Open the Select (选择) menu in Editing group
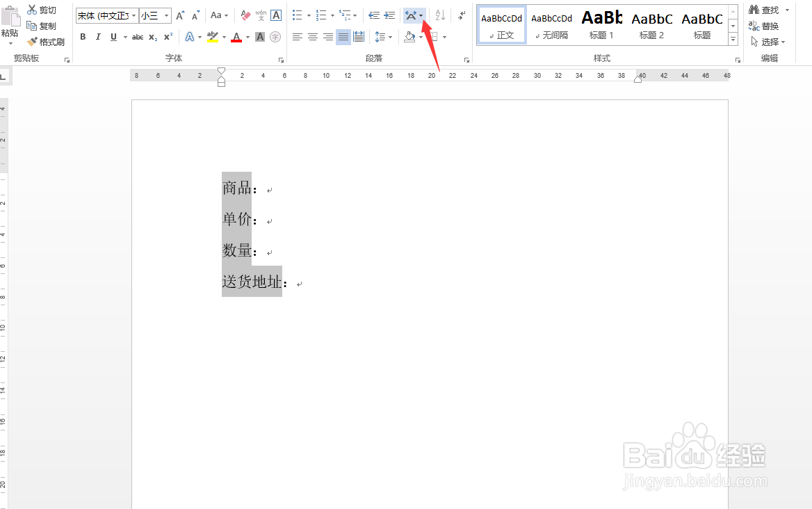812x509 pixels. coord(768,42)
